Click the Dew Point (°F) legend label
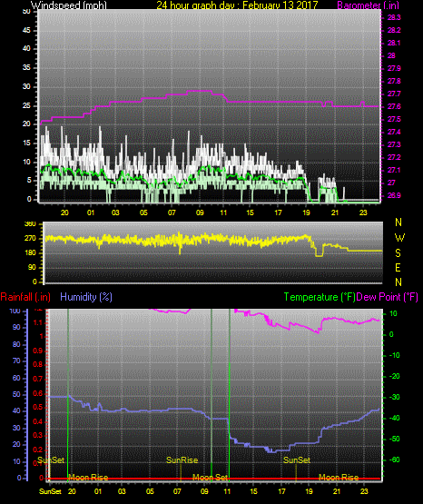 point(387,297)
